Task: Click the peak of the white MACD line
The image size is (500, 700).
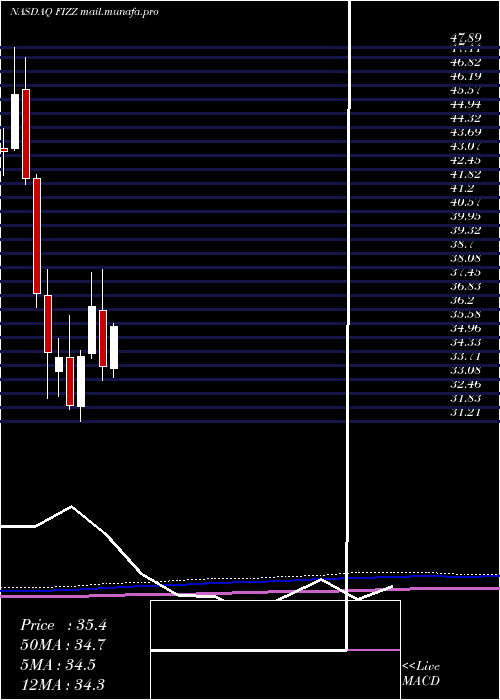Action: (71, 507)
